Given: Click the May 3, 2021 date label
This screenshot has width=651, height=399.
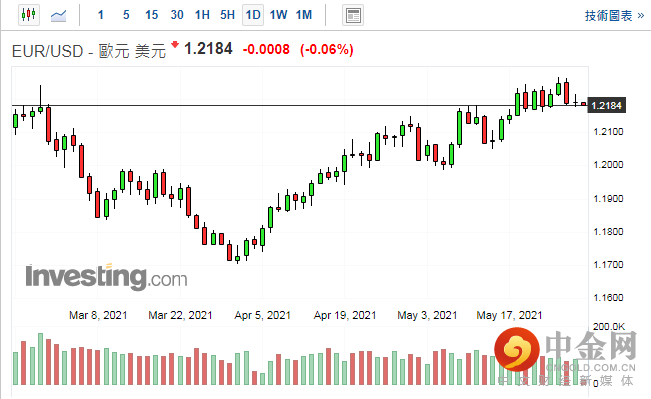Looking at the screenshot, I should [427, 316].
